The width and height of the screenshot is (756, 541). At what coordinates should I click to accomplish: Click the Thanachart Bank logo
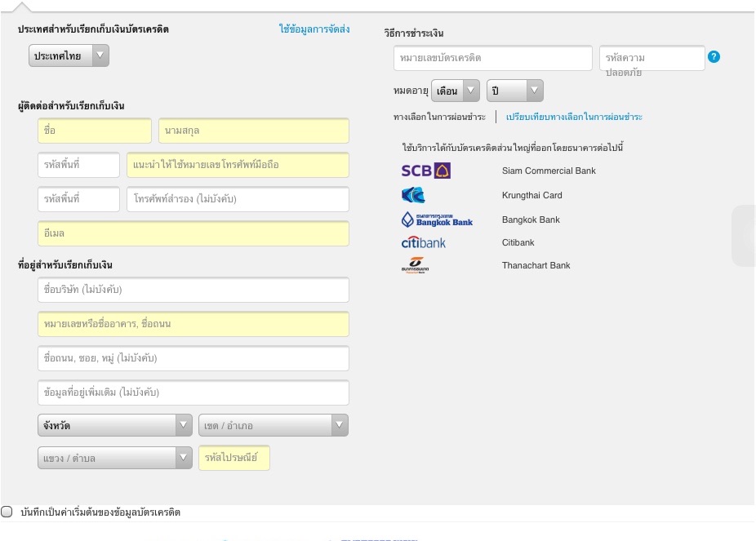coord(415,265)
